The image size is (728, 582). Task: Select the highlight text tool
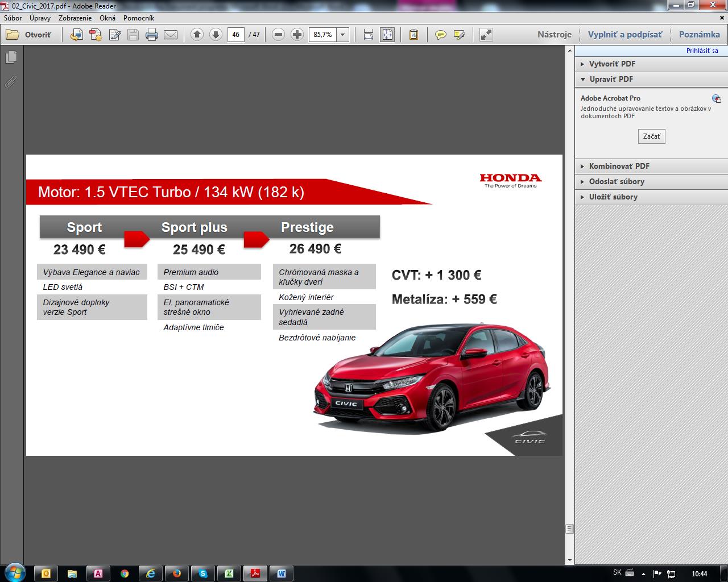[459, 35]
